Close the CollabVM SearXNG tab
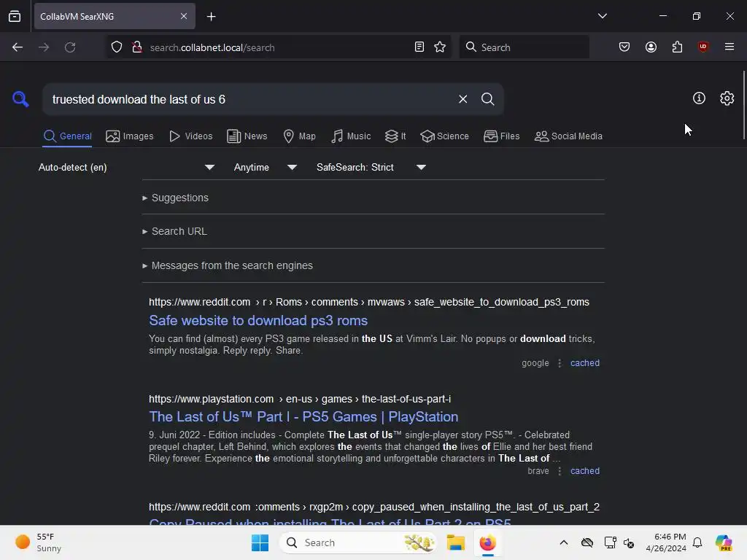747x560 pixels. (184, 16)
